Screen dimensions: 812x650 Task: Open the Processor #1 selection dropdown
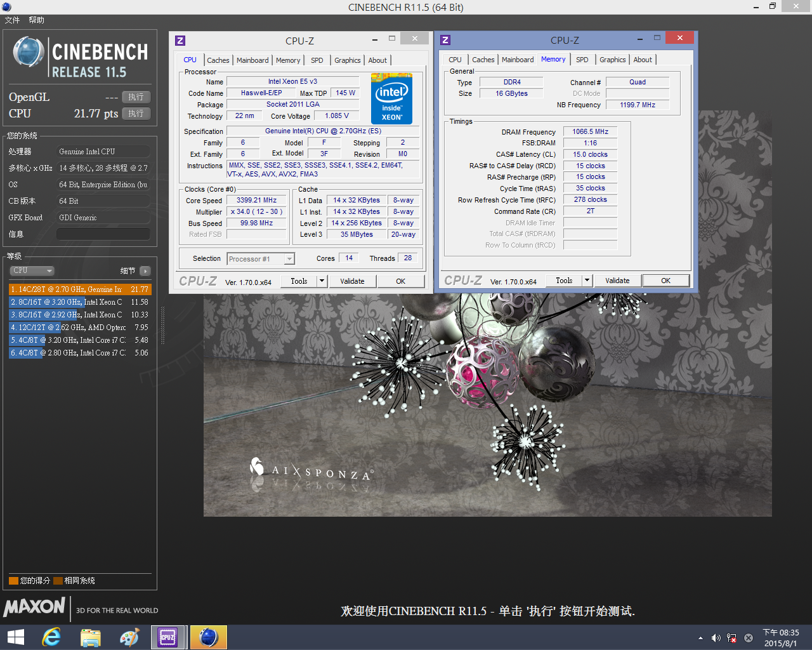pos(261,259)
